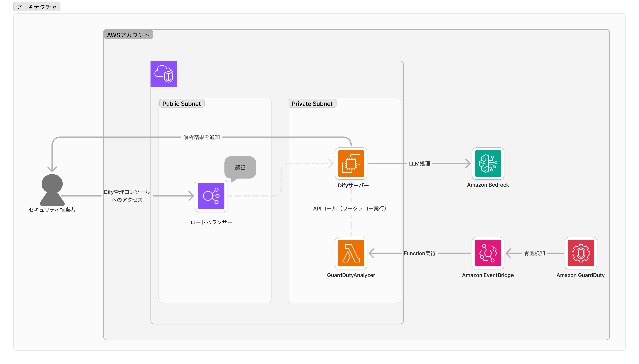Click the AWSアカウント group label

(x=128, y=35)
